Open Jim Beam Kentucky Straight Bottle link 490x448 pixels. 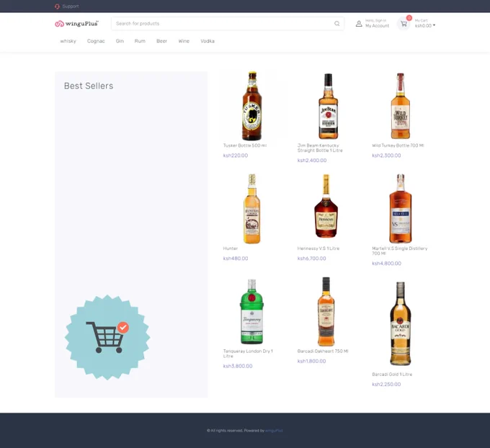pyautogui.click(x=320, y=148)
